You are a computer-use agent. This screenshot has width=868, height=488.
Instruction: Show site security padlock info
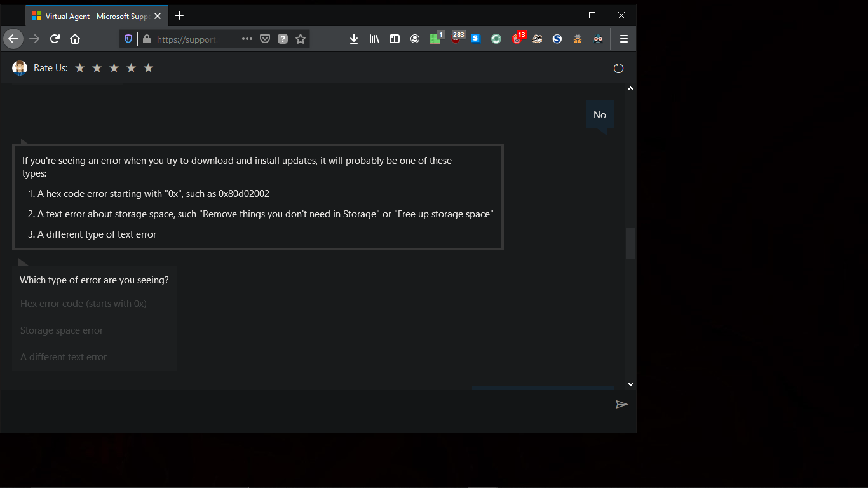(x=147, y=39)
